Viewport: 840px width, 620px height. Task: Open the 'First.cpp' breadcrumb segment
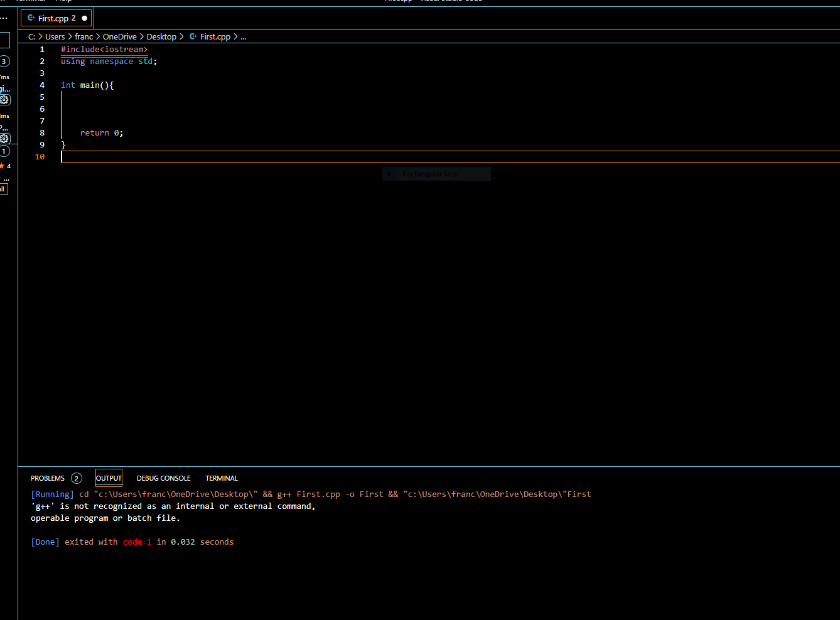coord(215,37)
